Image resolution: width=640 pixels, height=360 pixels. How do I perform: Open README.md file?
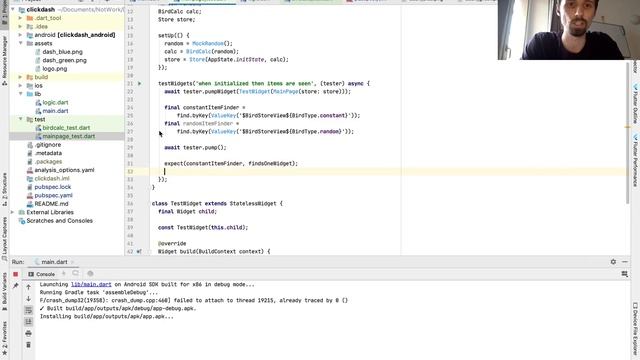(51, 204)
